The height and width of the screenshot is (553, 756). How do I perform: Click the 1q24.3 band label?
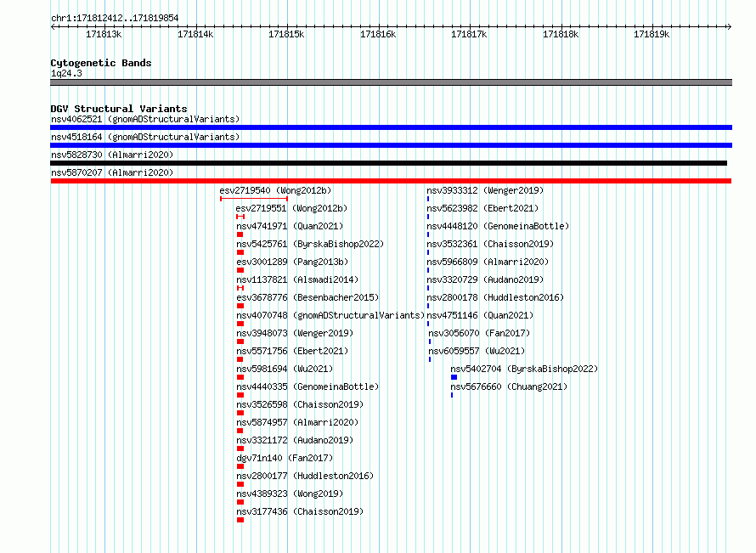[x=66, y=73]
